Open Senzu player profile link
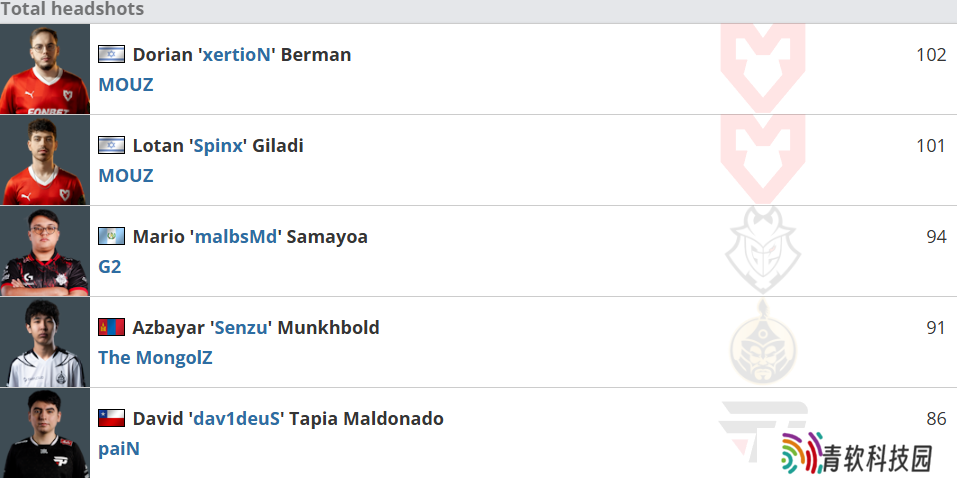Viewport: 957px width, 478px height. click(x=241, y=327)
